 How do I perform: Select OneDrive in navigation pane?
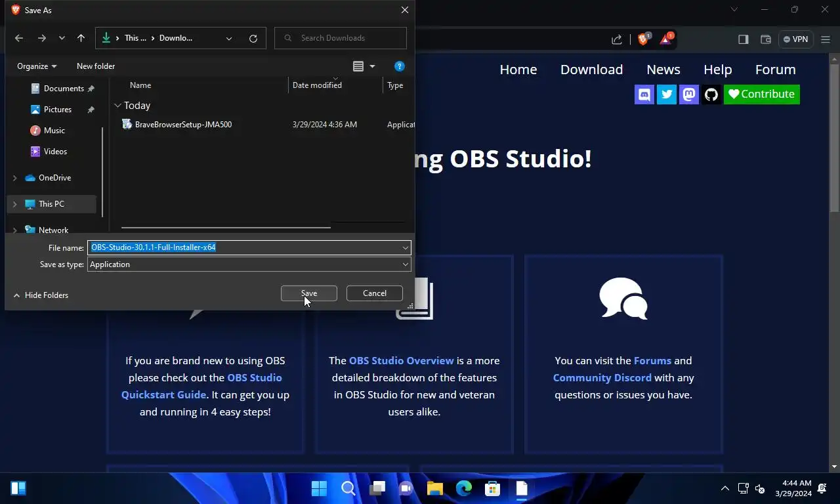coord(54,178)
